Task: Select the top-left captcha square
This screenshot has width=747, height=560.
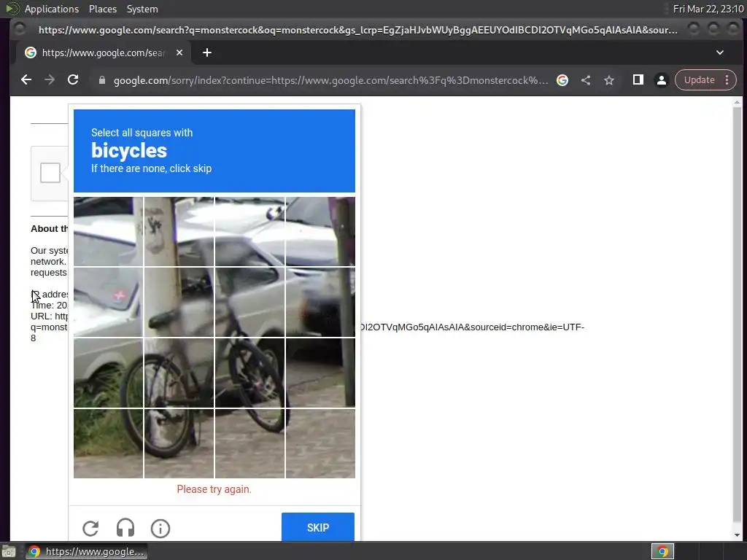Action: 108,231
